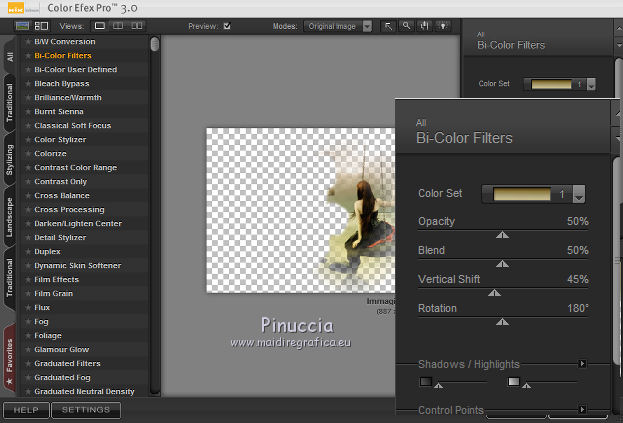Switch to split preview view

pyautogui.click(x=118, y=26)
